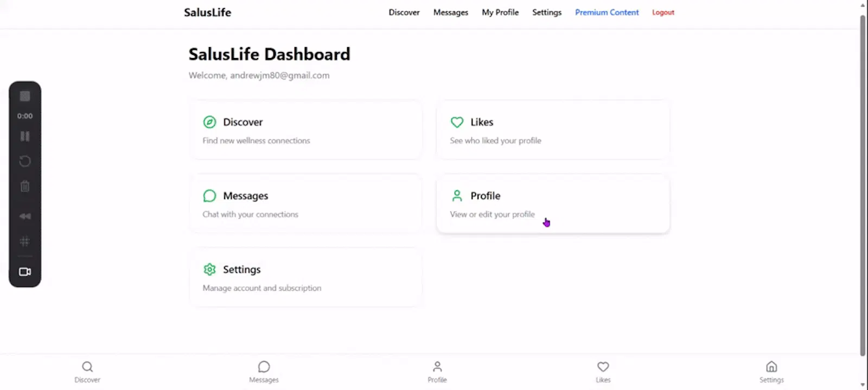Restart recording with the circular arrow icon

click(25, 161)
